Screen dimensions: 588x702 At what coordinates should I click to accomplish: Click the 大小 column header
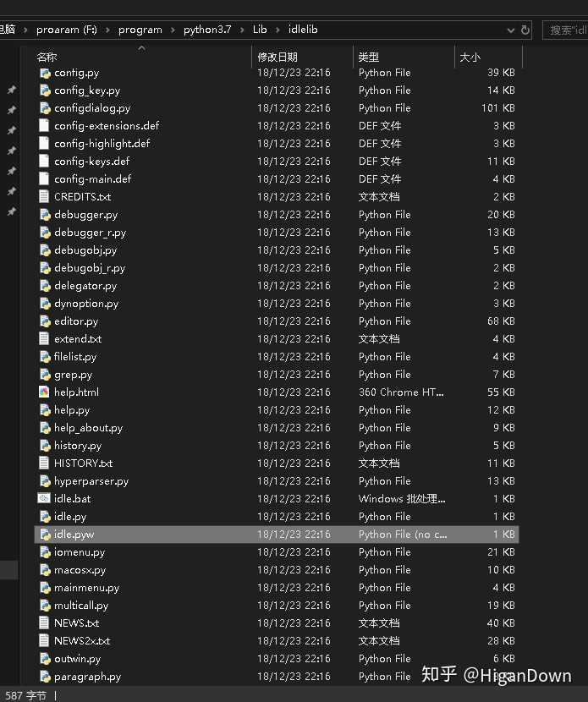click(x=470, y=58)
